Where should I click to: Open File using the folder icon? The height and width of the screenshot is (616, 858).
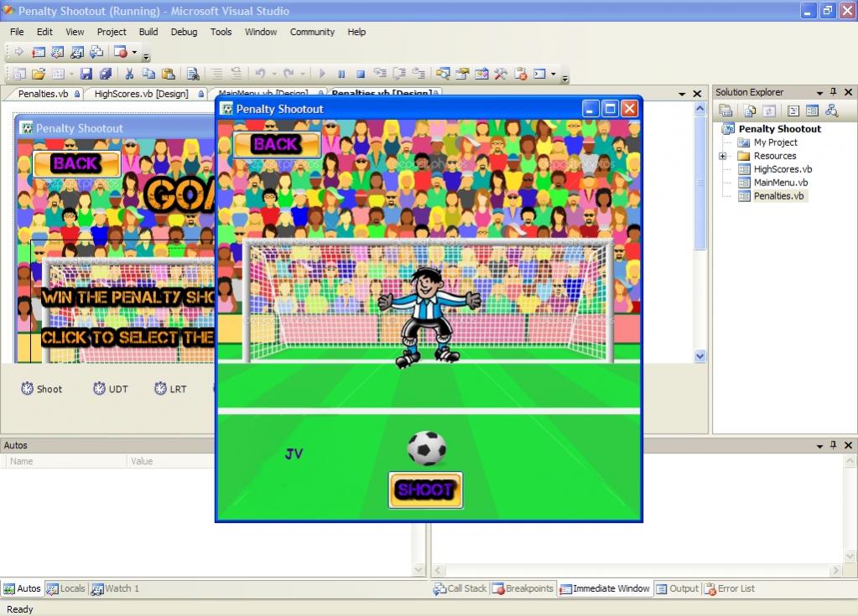[39, 74]
